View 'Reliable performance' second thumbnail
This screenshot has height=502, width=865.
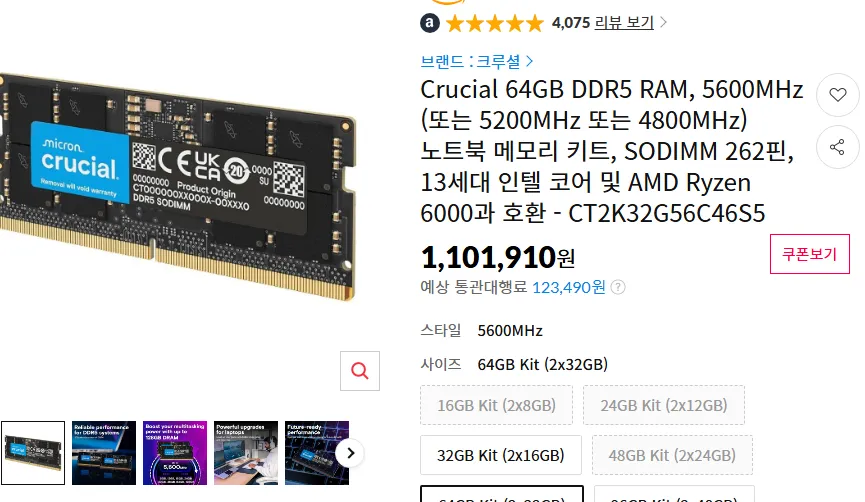104,453
